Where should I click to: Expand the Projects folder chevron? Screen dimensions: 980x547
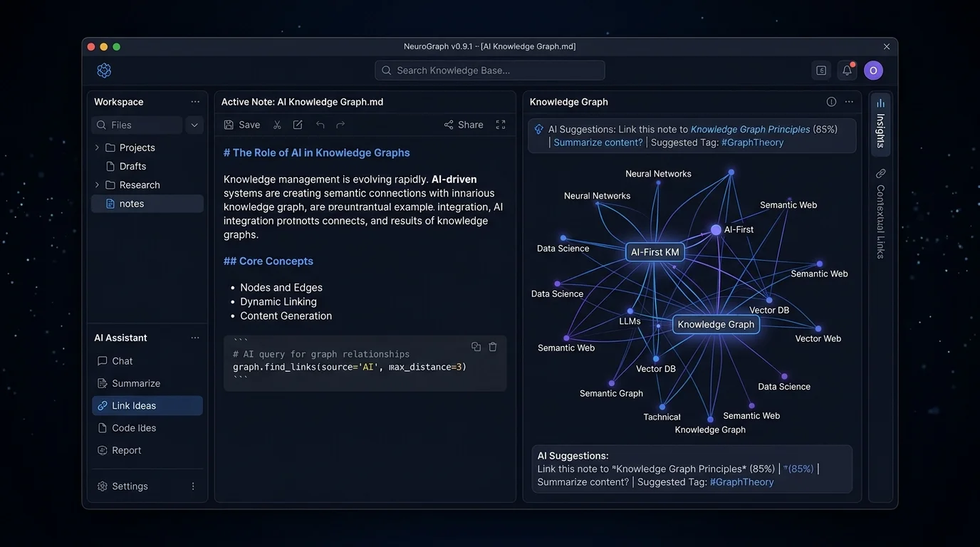pos(97,147)
